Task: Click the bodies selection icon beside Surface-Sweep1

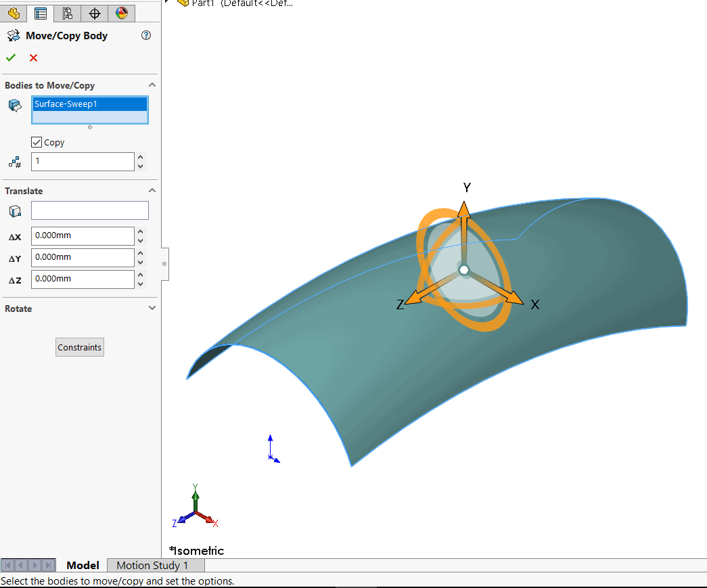Action: [x=15, y=106]
